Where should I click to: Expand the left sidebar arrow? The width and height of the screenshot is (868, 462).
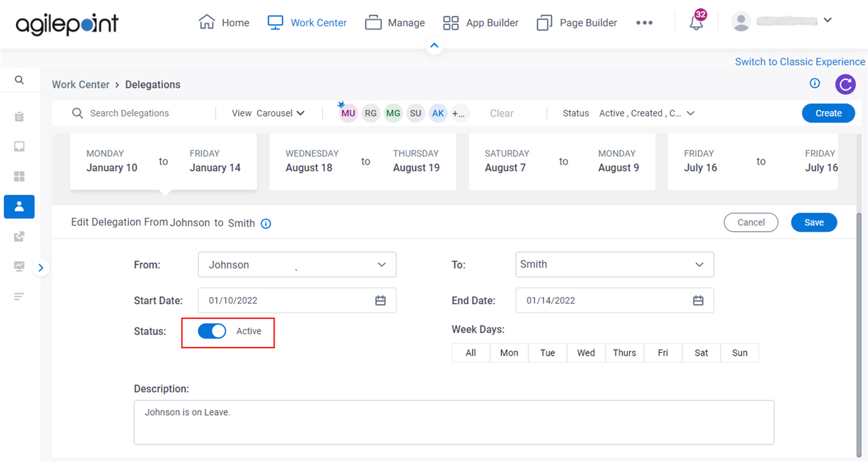[x=41, y=268]
